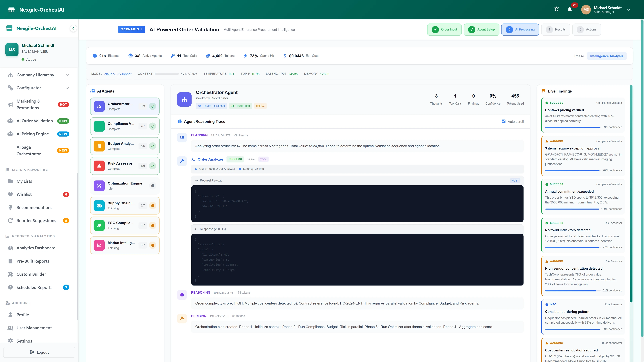Screen dimensions: 644x362
Task: Click the Custom Builder icon in Reports section
Action: pyautogui.click(x=11, y=274)
